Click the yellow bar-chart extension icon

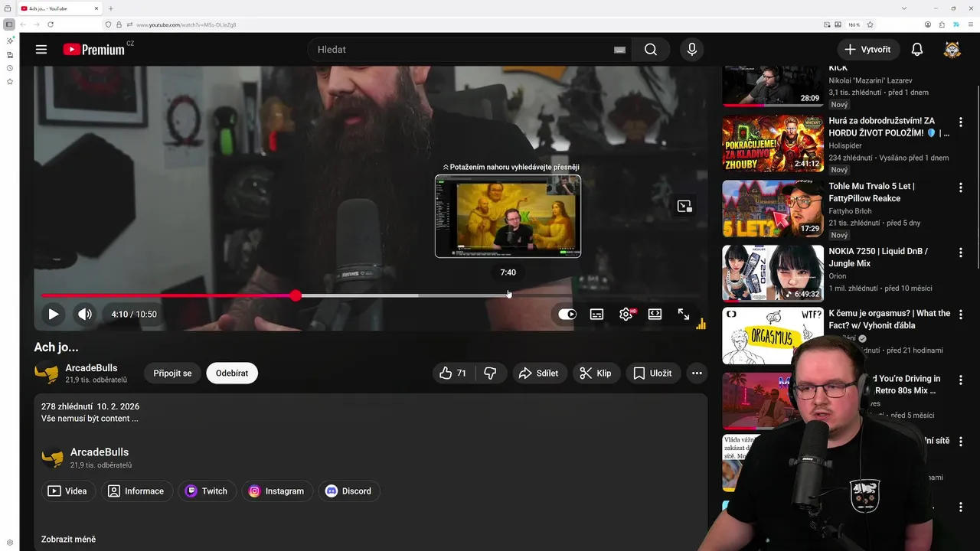[x=701, y=324]
